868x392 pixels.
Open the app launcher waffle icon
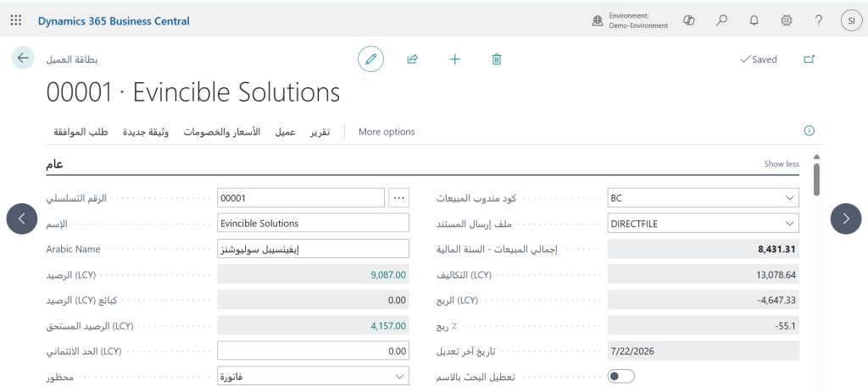[x=16, y=21]
